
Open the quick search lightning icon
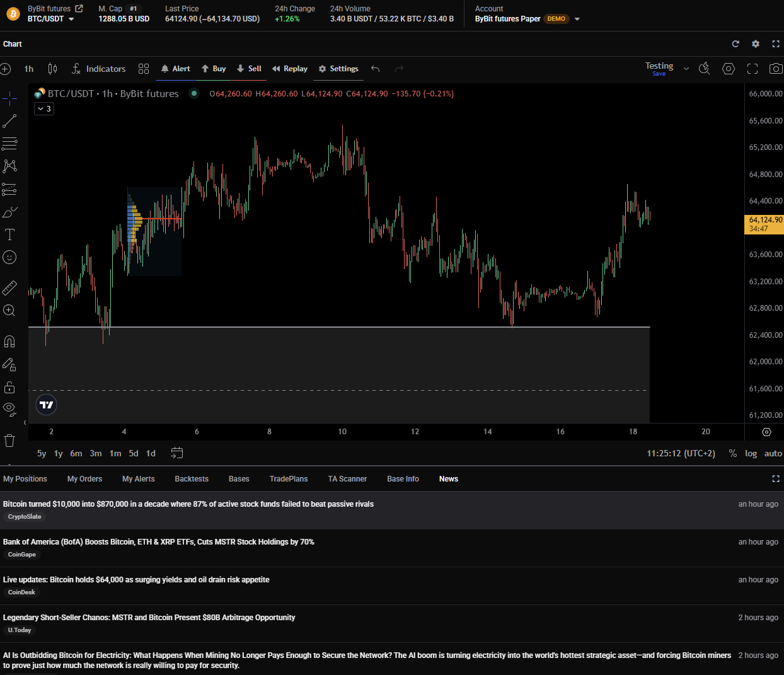(x=705, y=69)
